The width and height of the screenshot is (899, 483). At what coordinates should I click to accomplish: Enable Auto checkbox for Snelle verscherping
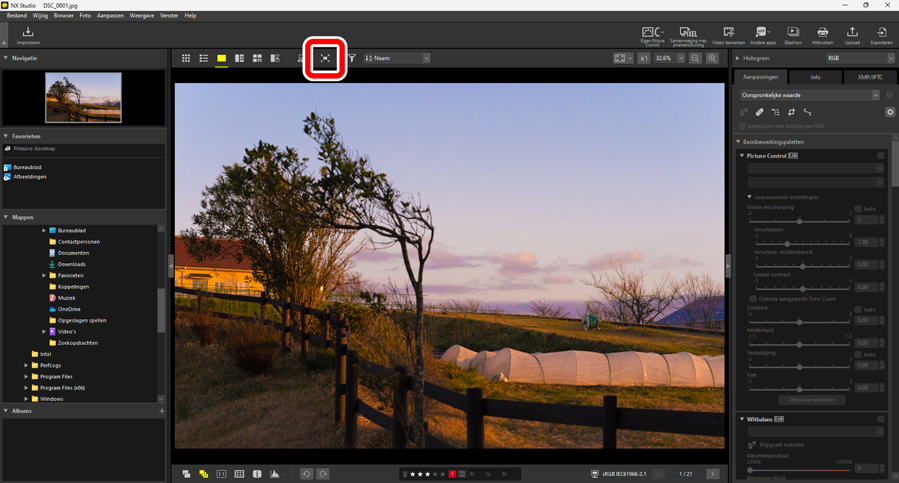tap(858, 209)
